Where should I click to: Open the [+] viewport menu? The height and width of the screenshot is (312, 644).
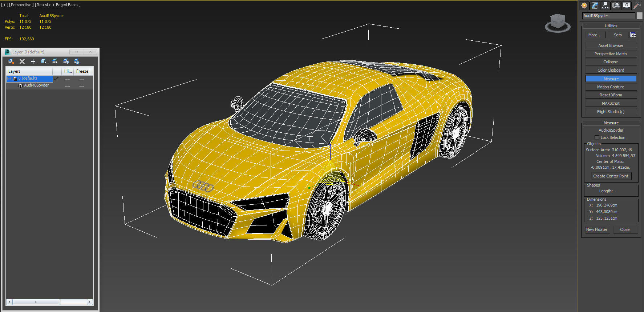coord(4,5)
